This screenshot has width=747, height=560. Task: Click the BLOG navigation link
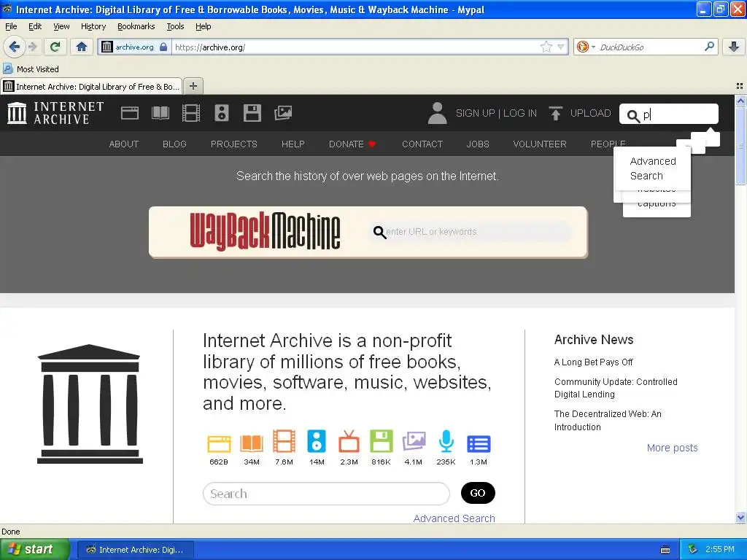point(174,144)
